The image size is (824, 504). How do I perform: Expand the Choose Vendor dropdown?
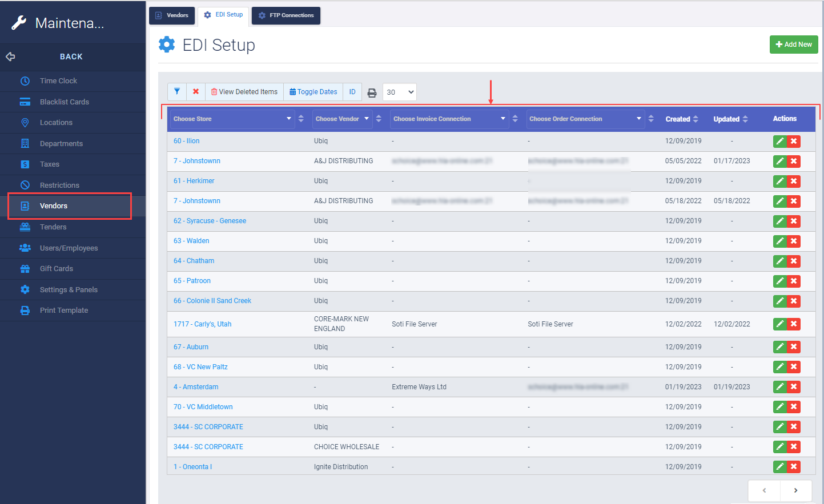[341, 119]
